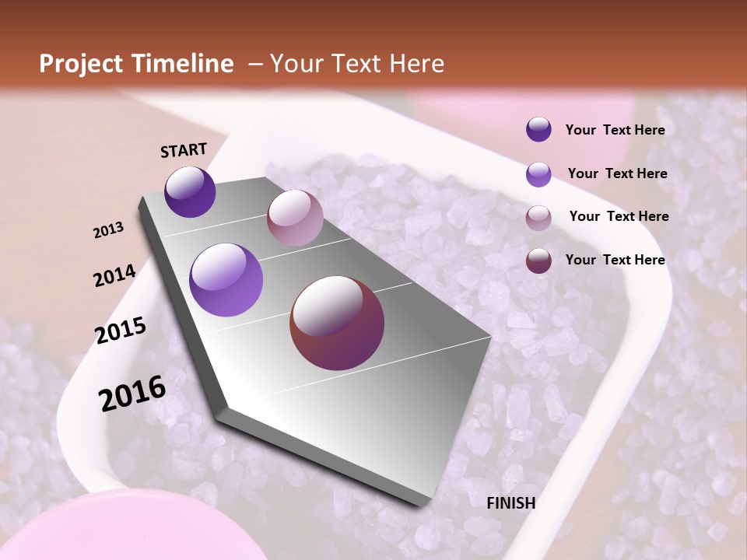Click the 2014 year label

pos(114,274)
